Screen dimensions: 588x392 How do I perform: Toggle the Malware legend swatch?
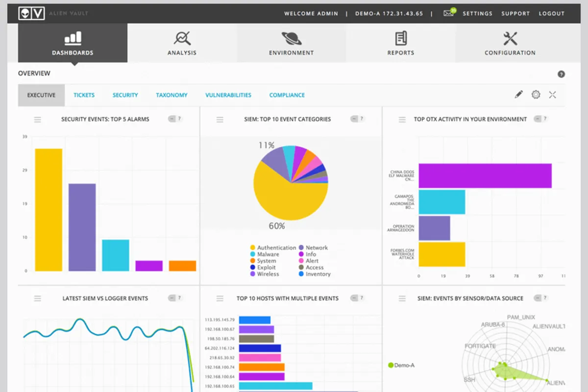pos(253,254)
